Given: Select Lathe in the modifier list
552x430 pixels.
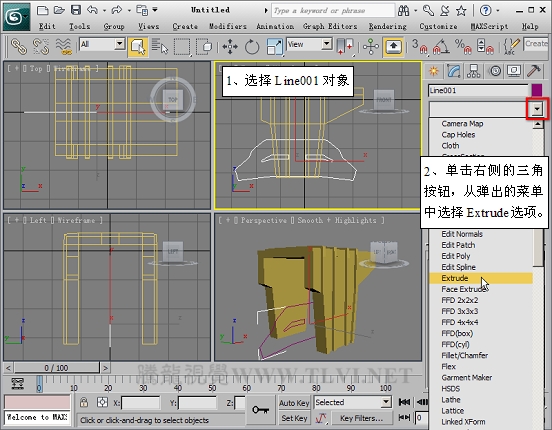Looking at the screenshot, I should (x=451, y=400).
